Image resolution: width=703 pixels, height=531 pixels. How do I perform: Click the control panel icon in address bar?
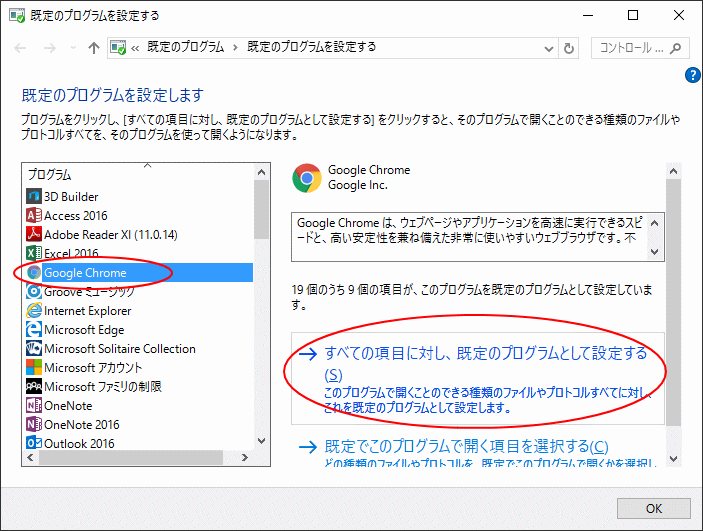pos(118,48)
